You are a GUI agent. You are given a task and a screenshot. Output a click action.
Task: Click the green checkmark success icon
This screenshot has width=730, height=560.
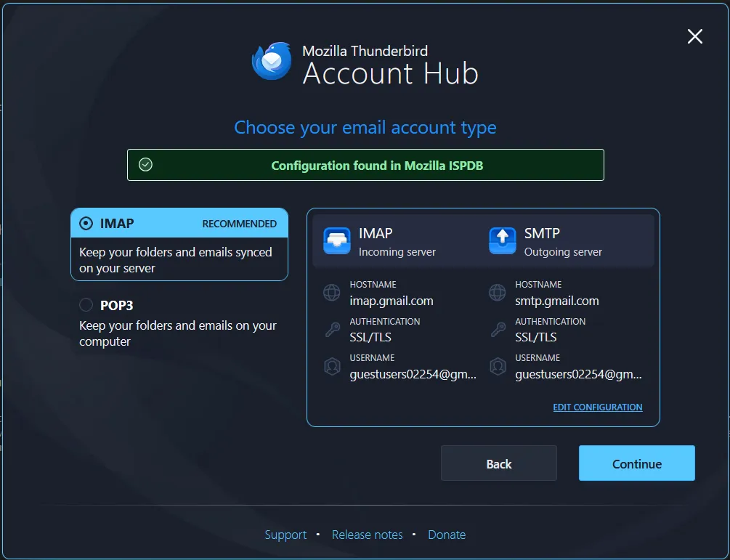coord(145,165)
